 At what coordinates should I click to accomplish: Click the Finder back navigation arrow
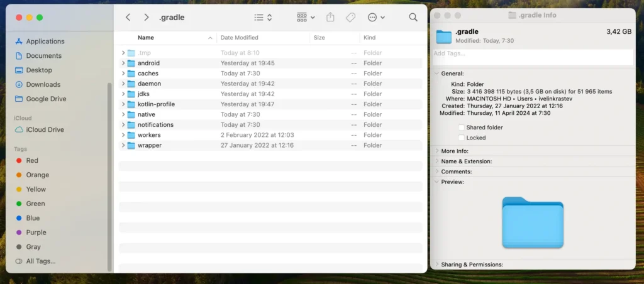coord(128,18)
